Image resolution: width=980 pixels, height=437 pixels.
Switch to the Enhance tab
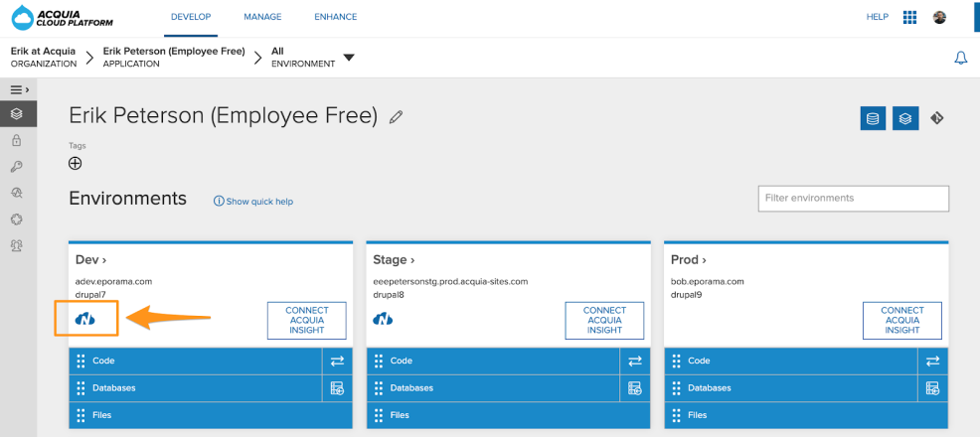[x=336, y=17]
